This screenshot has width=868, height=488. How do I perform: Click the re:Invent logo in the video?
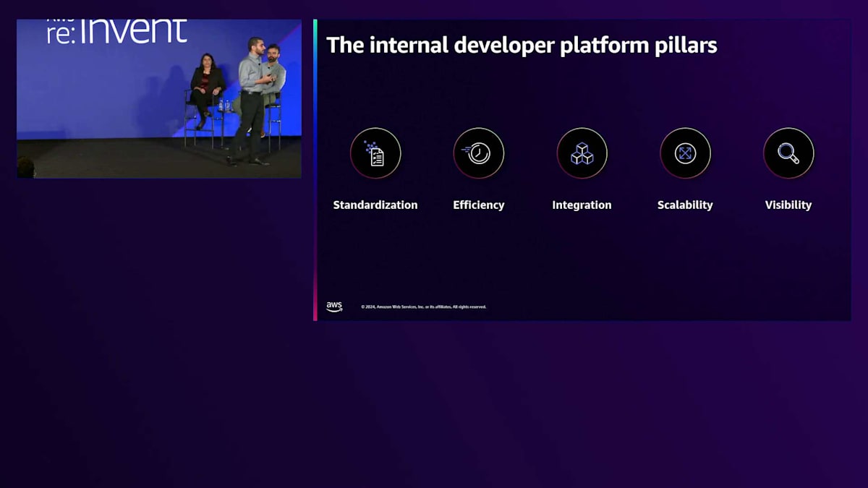(117, 31)
